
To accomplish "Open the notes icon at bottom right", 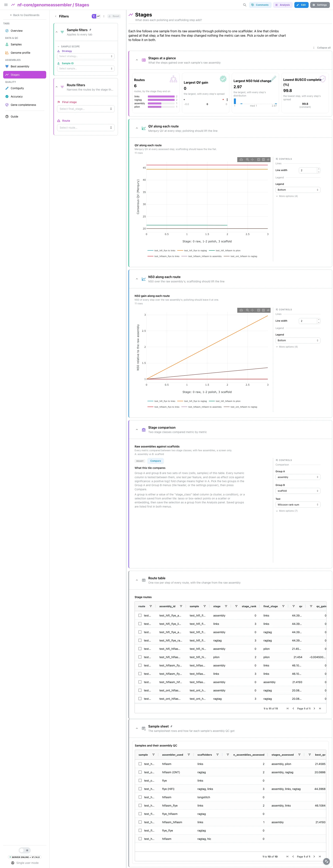I will point(326,861).
